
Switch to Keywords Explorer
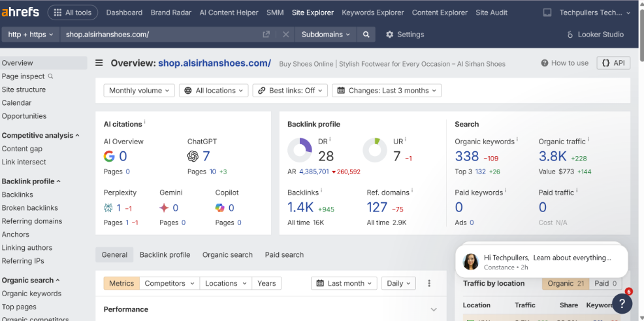372,13
